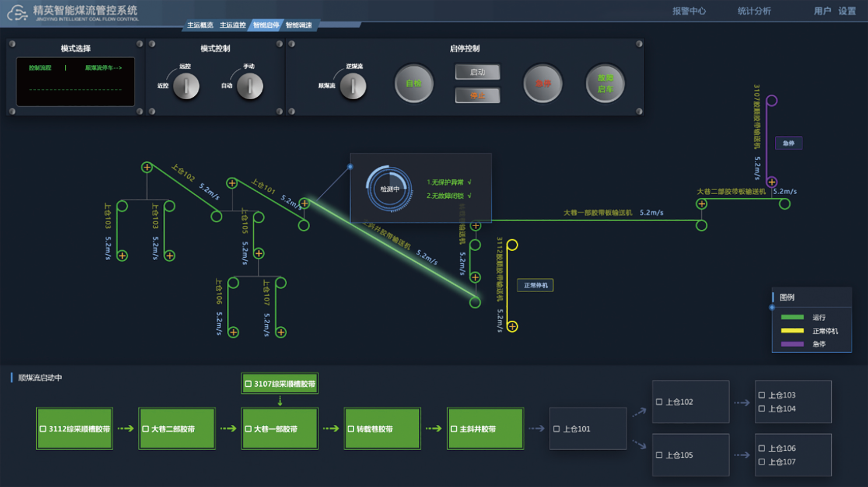Tick the 上仓106 checkbox
The width and height of the screenshot is (868, 487).
[x=762, y=448]
